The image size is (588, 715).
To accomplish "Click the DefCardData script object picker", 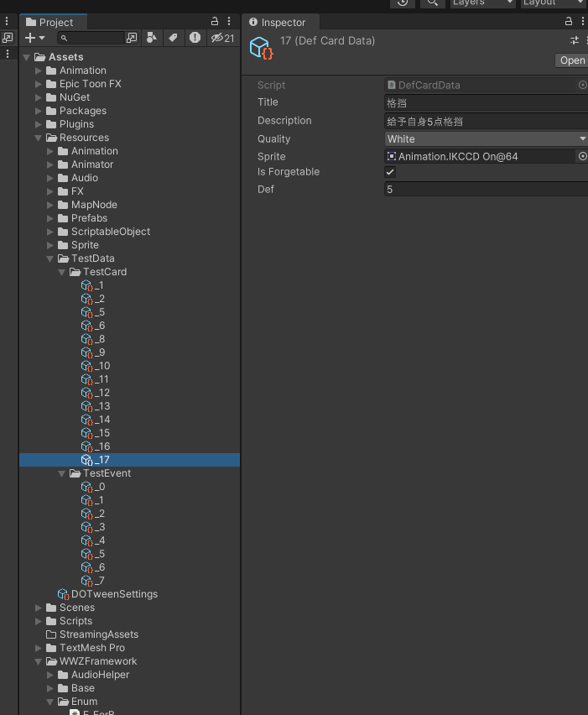I will pyautogui.click(x=582, y=85).
